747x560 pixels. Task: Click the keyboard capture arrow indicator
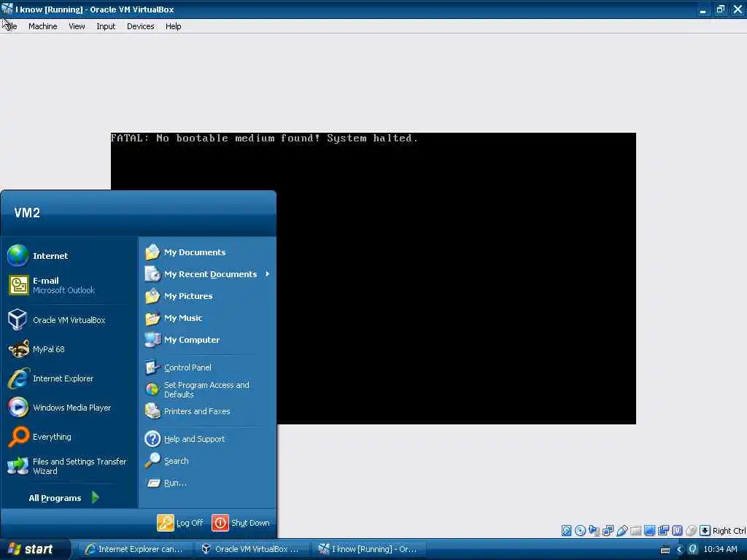pos(705,531)
